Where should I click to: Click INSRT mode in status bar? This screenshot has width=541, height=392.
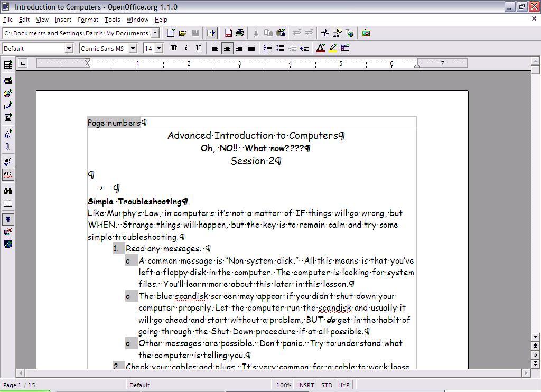[306, 385]
